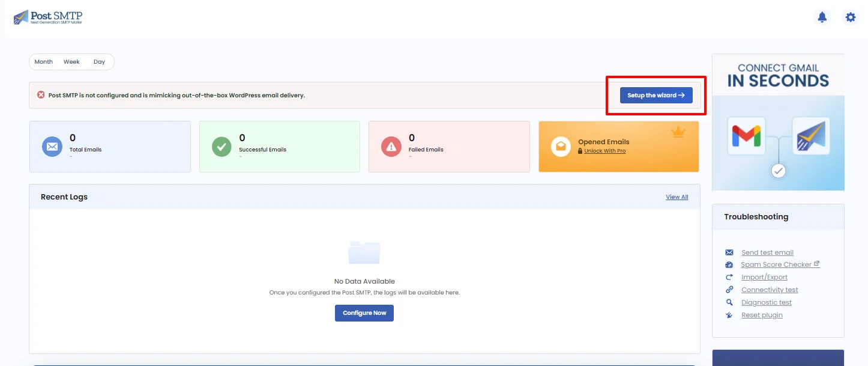Click Setup the wizard button
The image size is (868, 366).
(x=656, y=96)
